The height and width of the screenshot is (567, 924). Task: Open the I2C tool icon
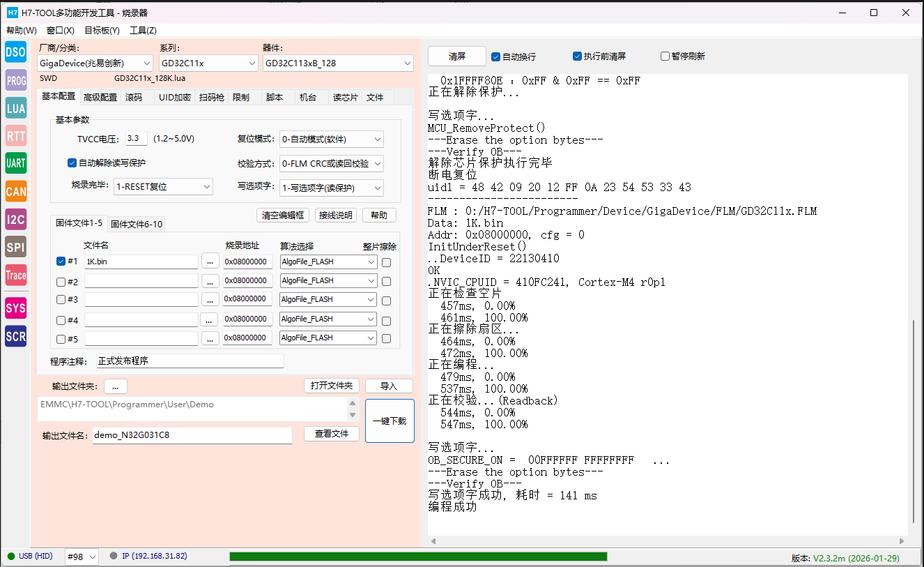point(15,219)
